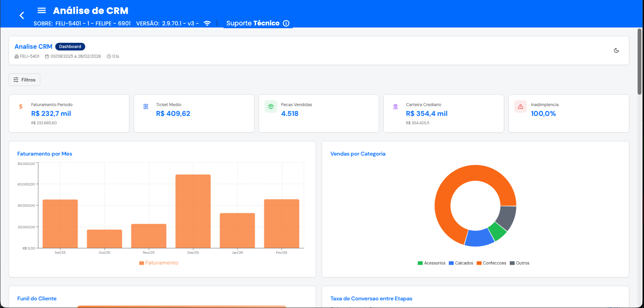Click the R$ 232.665,60 subtext
The image size is (644, 308).
pos(44,123)
